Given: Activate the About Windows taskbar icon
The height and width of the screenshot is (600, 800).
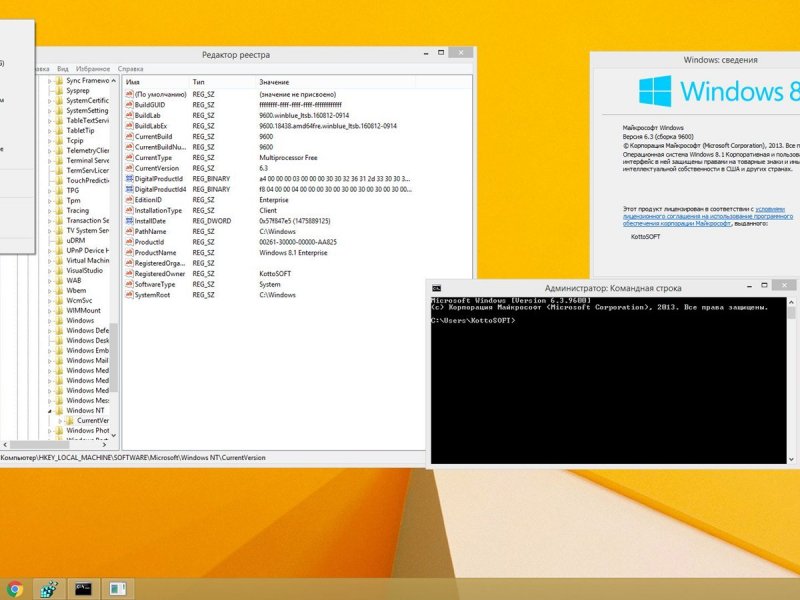Looking at the screenshot, I should [117, 589].
